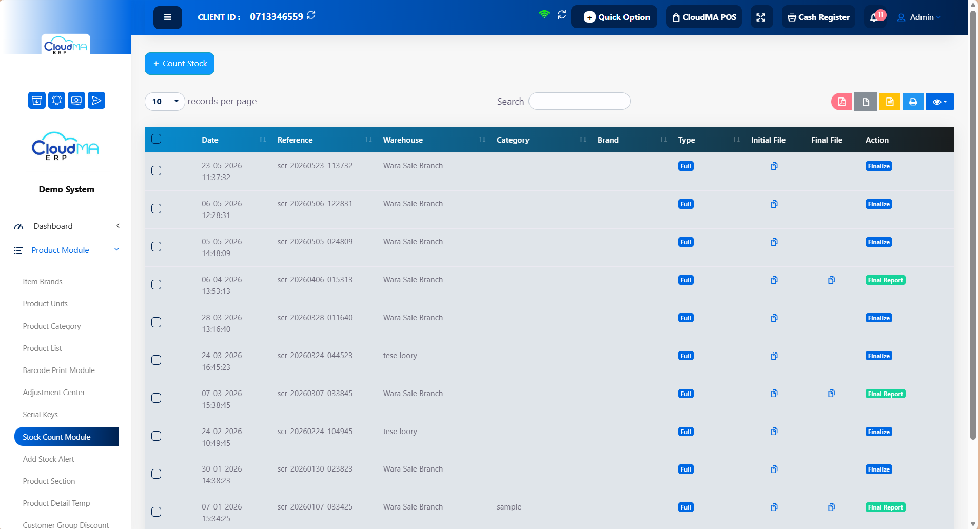Viewport: 980px width, 529px height.
Task: Open Quick Option
Action: click(614, 17)
